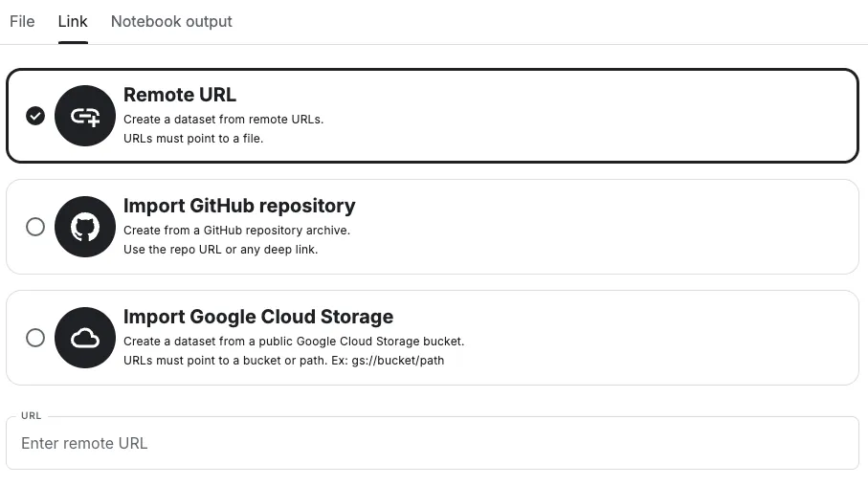Click "Create a dataset from remote URLs." description

coord(223,120)
